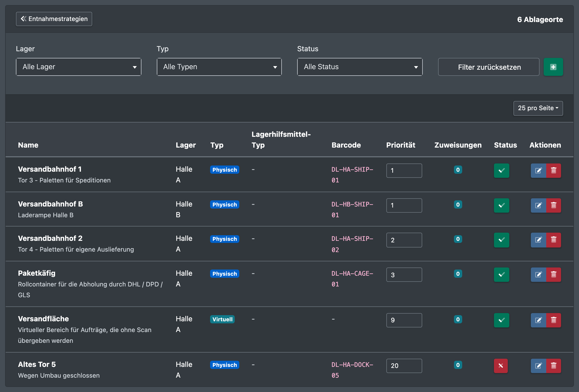Click the Virtuell type badge
Image resolution: width=579 pixels, height=392 pixels.
tap(222, 319)
